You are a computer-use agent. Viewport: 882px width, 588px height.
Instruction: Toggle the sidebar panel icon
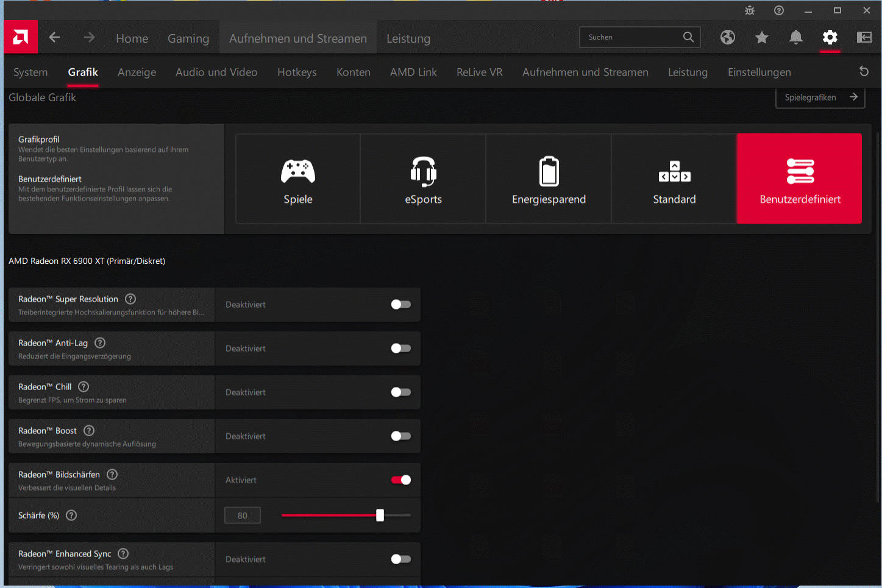pyautogui.click(x=864, y=37)
